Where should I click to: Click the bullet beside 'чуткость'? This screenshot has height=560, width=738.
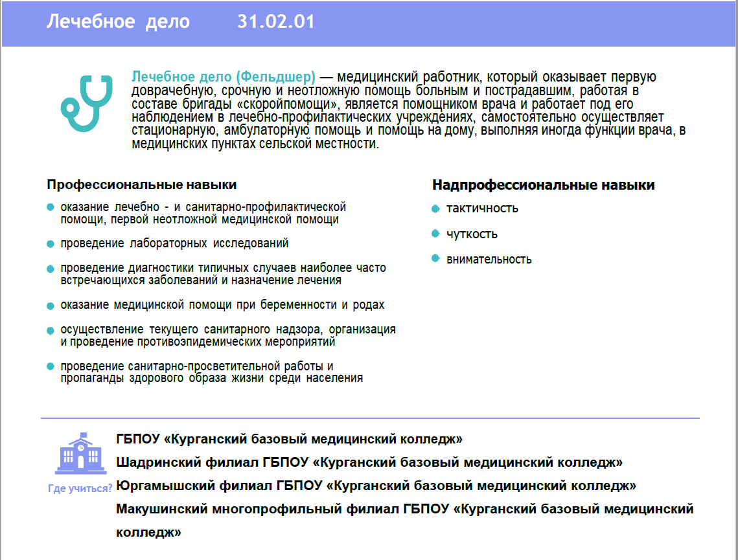coord(435,233)
